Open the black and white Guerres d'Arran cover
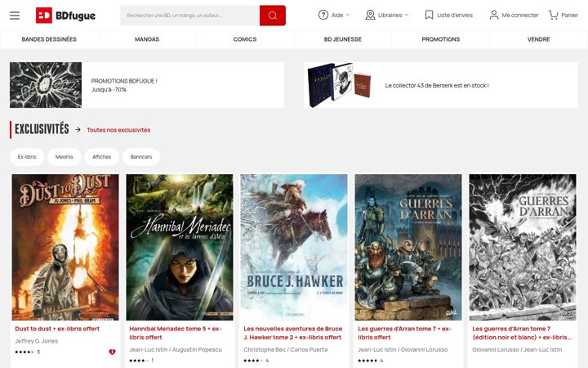The height and width of the screenshot is (368, 588). [523, 247]
